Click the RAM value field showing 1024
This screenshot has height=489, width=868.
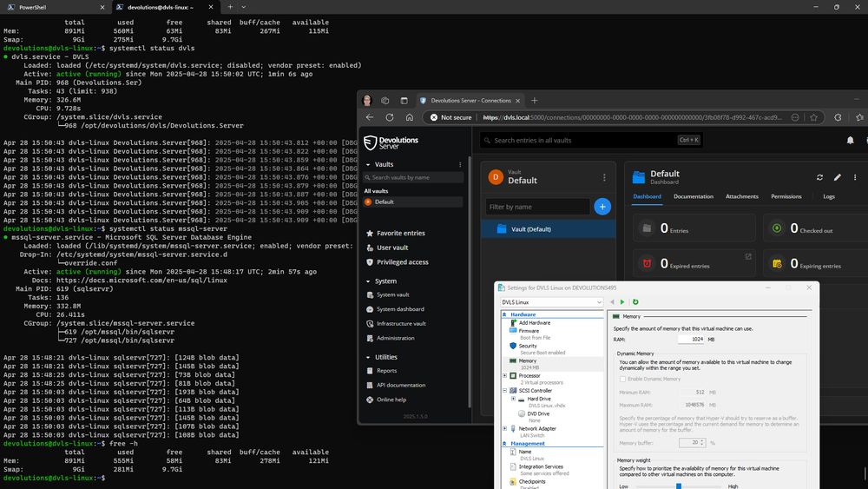691,339
